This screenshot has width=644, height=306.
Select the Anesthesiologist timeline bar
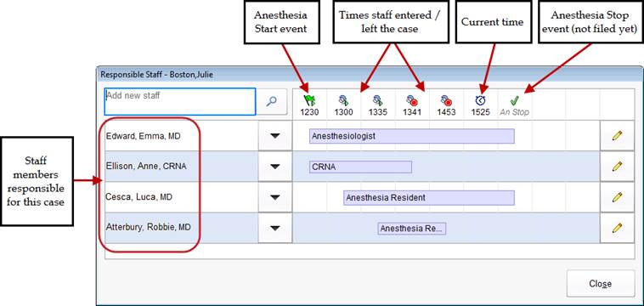[x=412, y=136]
